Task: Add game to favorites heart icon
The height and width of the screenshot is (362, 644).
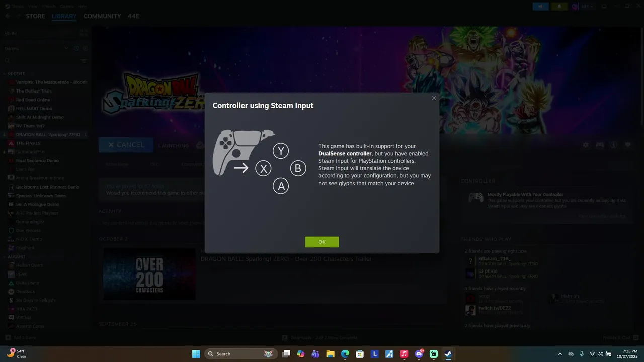Action: [x=628, y=145]
